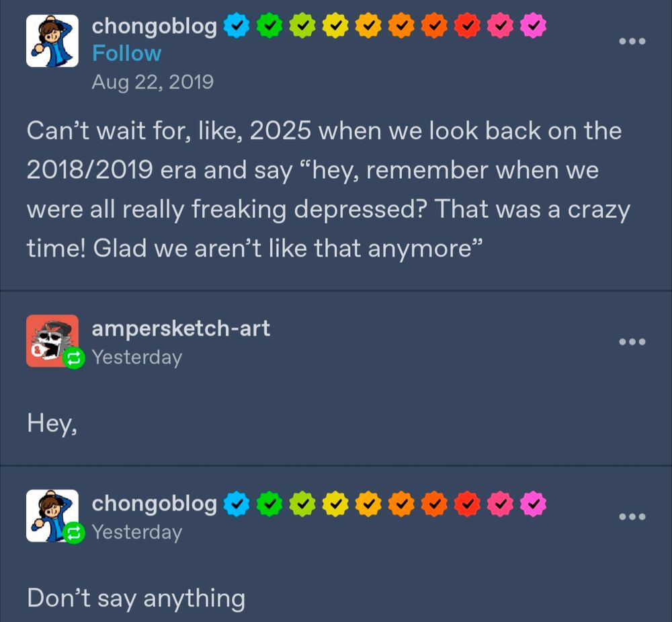The width and height of the screenshot is (672, 622).
Task: Click the Follow link under chongoblog
Action: tap(127, 54)
